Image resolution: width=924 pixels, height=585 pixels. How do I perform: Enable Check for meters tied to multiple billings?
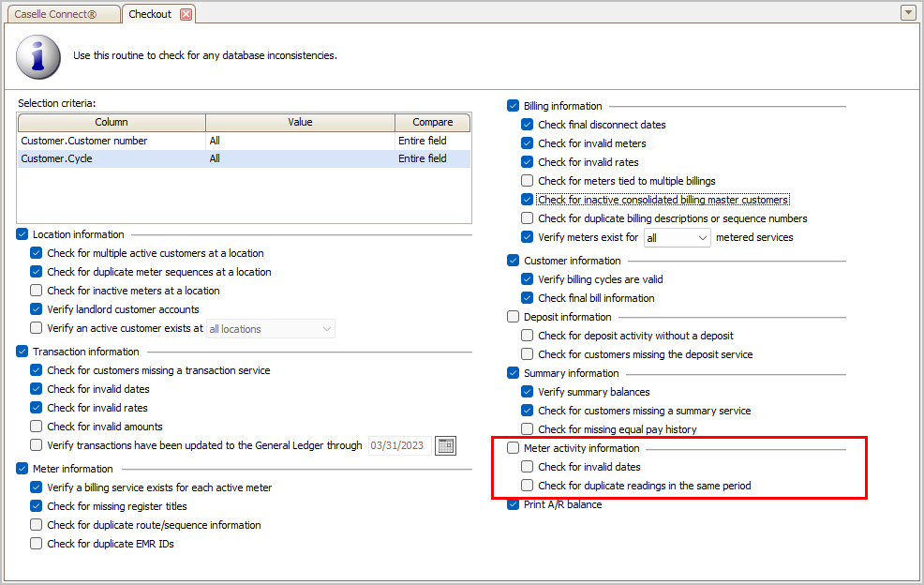528,181
